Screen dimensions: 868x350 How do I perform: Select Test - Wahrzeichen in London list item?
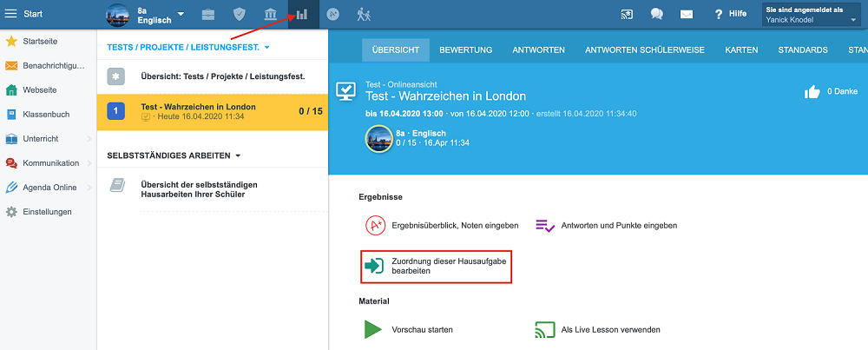pyautogui.click(x=213, y=112)
